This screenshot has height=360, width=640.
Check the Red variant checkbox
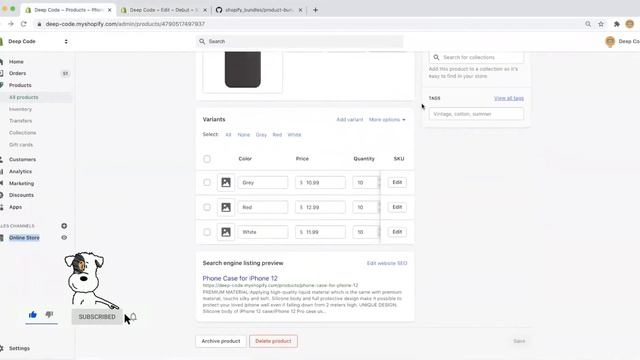click(x=207, y=207)
